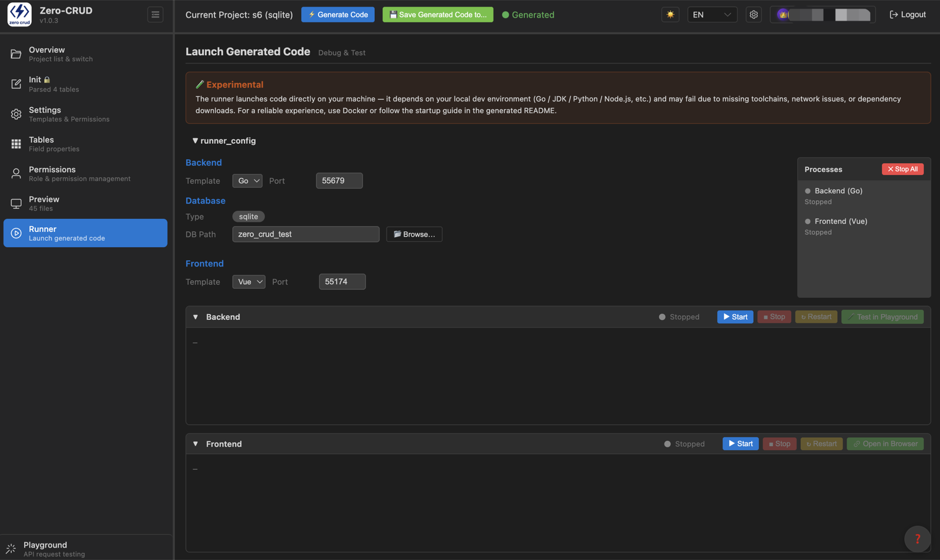Click the green Generated status indicator
Viewport: 940px width, 560px height.
(x=528, y=15)
